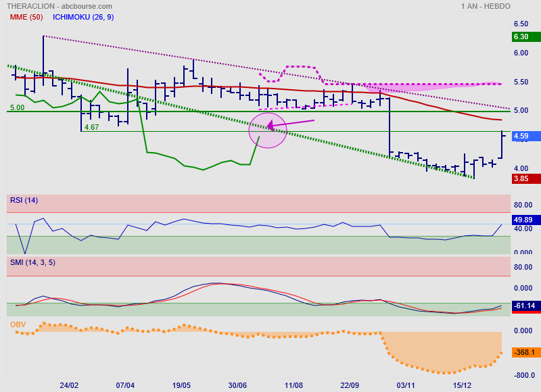Select the OBV indicator label

[x=18, y=324]
